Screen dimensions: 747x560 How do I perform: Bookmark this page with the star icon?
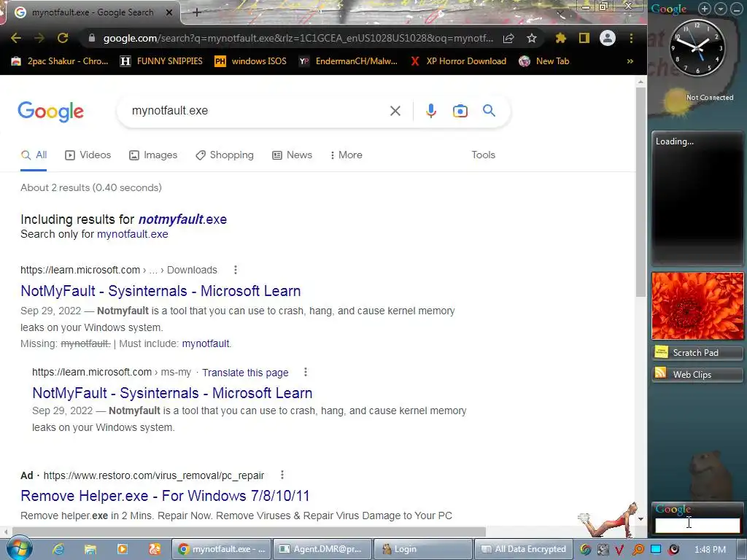click(532, 38)
